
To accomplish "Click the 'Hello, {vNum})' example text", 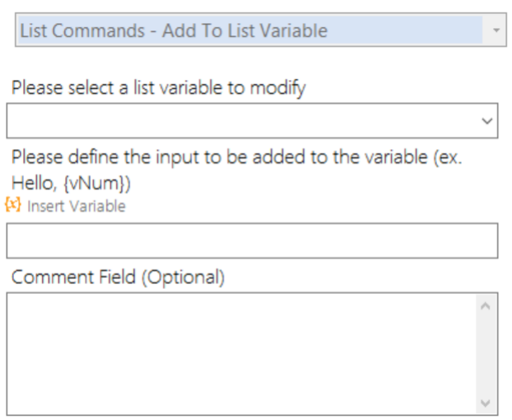I will coord(71,182).
